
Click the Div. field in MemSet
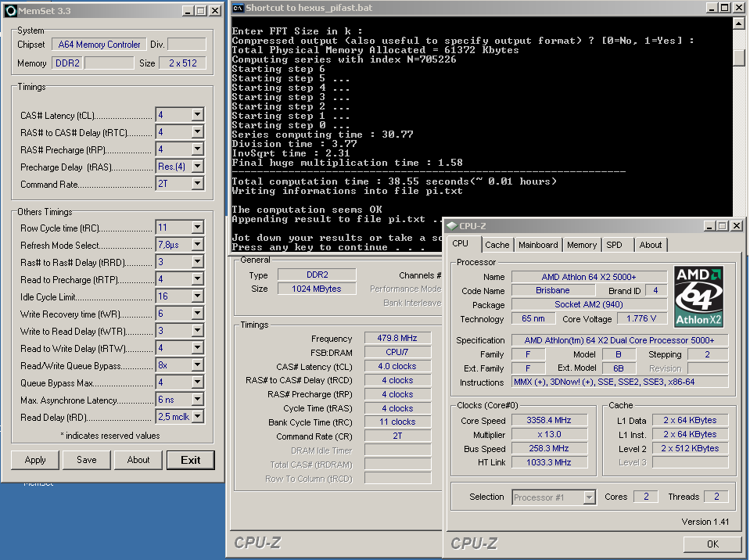187,45
